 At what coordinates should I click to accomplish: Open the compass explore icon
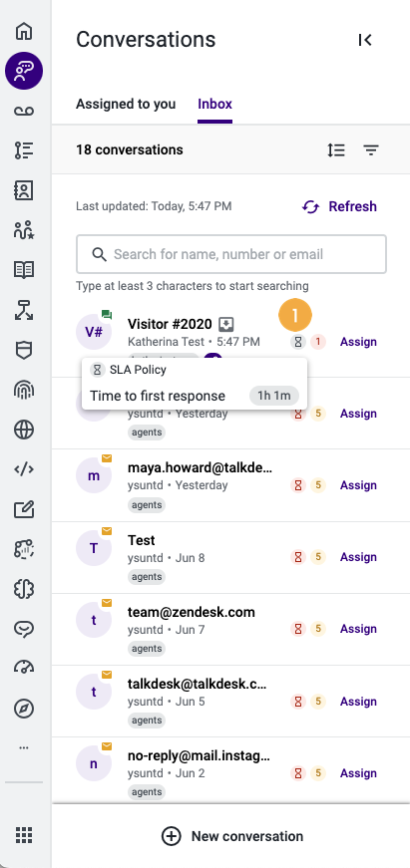click(24, 709)
